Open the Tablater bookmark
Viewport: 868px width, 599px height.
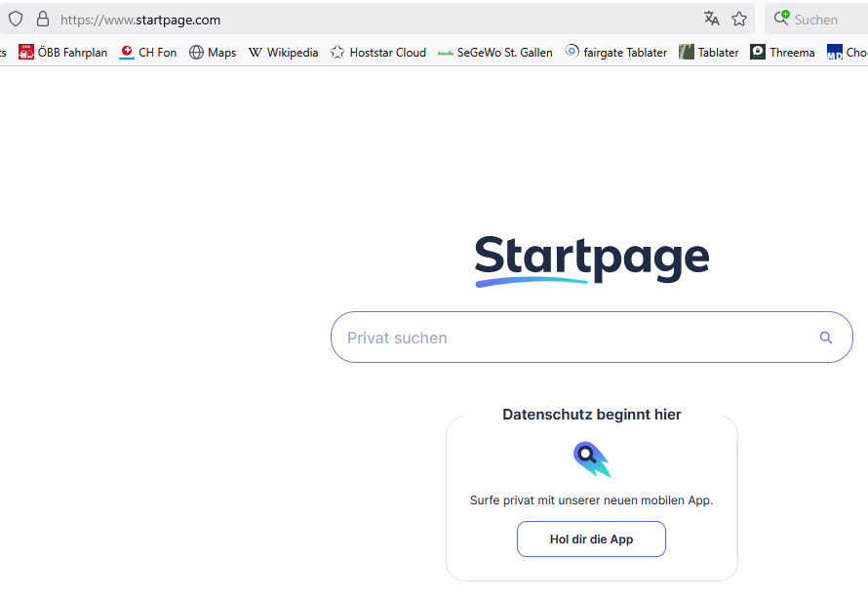click(709, 52)
